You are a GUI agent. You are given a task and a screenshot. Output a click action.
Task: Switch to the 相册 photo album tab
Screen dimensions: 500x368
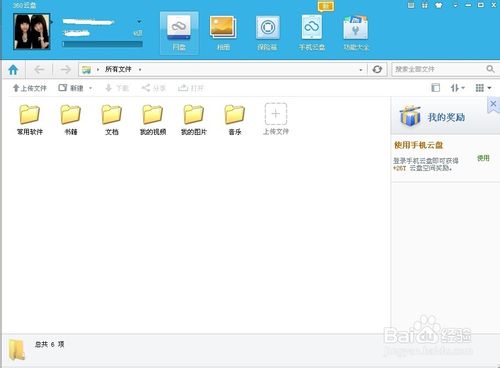pos(223,33)
